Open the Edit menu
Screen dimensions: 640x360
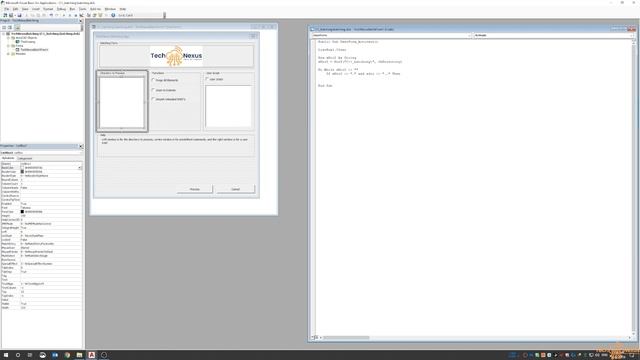(16, 9)
